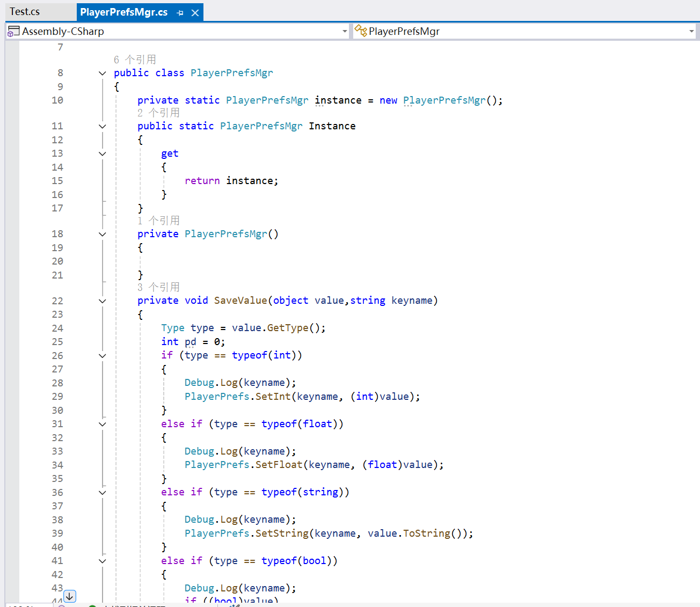Click line number 36 in the margin
The width and height of the screenshot is (700, 607).
57,493
